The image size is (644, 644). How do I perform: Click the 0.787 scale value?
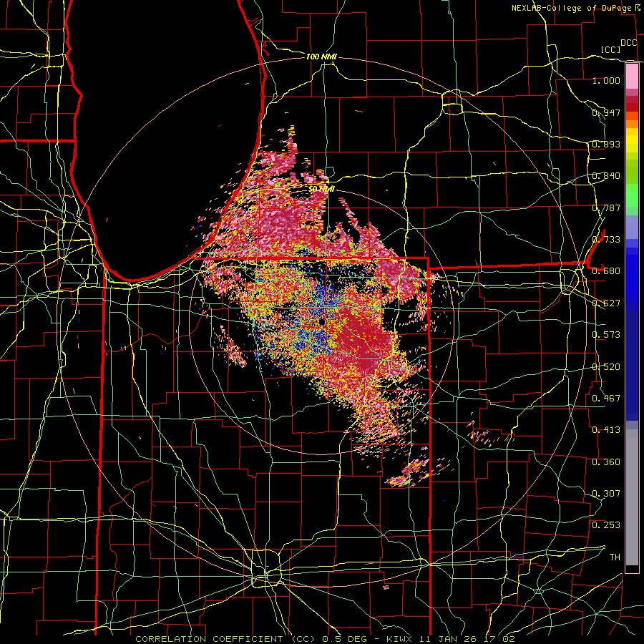click(x=606, y=208)
